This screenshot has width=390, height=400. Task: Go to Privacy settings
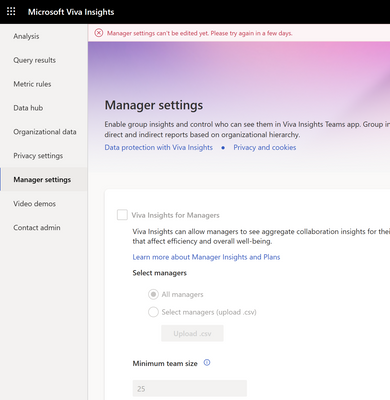(x=38, y=156)
